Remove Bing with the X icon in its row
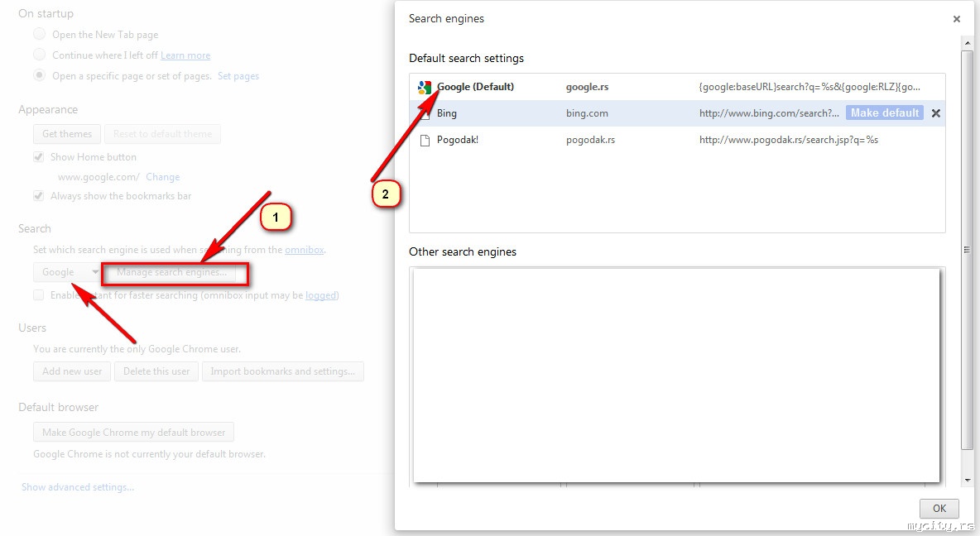The image size is (980, 536). click(935, 113)
